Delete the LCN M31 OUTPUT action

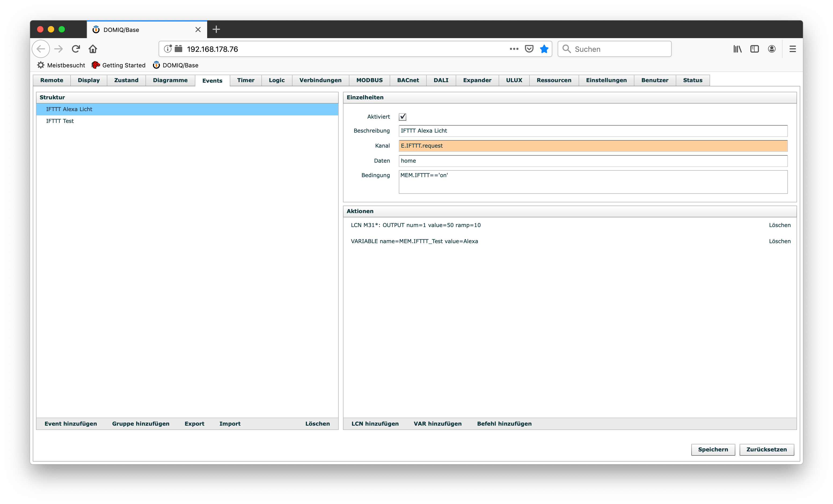pyautogui.click(x=780, y=225)
